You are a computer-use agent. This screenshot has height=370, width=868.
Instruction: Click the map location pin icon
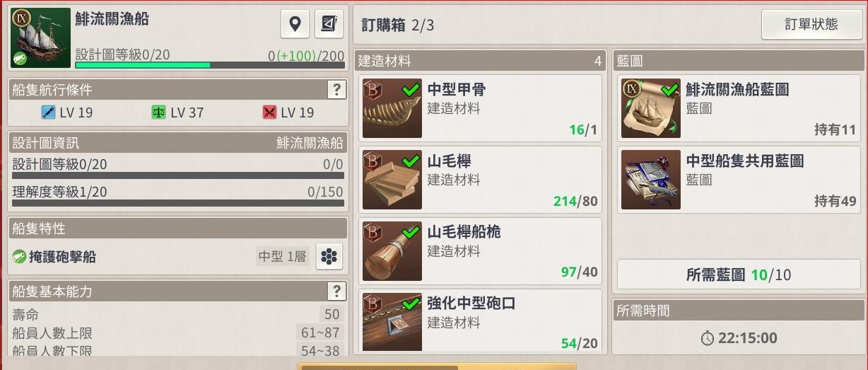[295, 24]
